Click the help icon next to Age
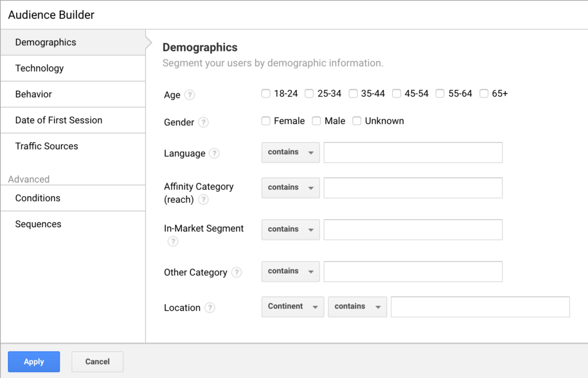 point(189,95)
